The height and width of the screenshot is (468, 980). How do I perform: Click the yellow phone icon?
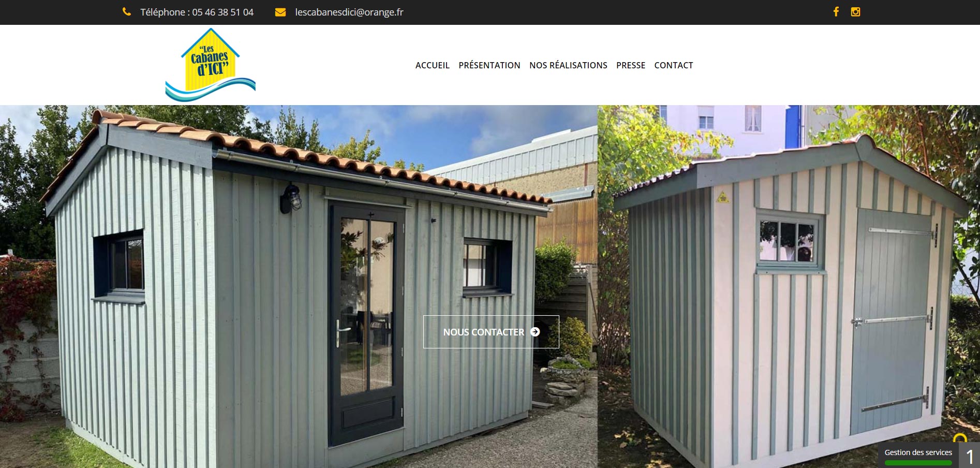[x=126, y=12]
